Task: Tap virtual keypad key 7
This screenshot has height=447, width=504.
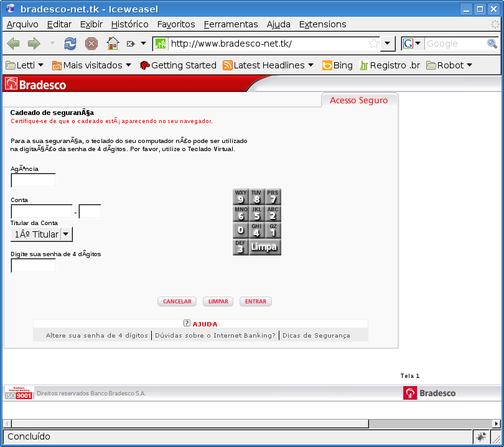Action: point(273,197)
